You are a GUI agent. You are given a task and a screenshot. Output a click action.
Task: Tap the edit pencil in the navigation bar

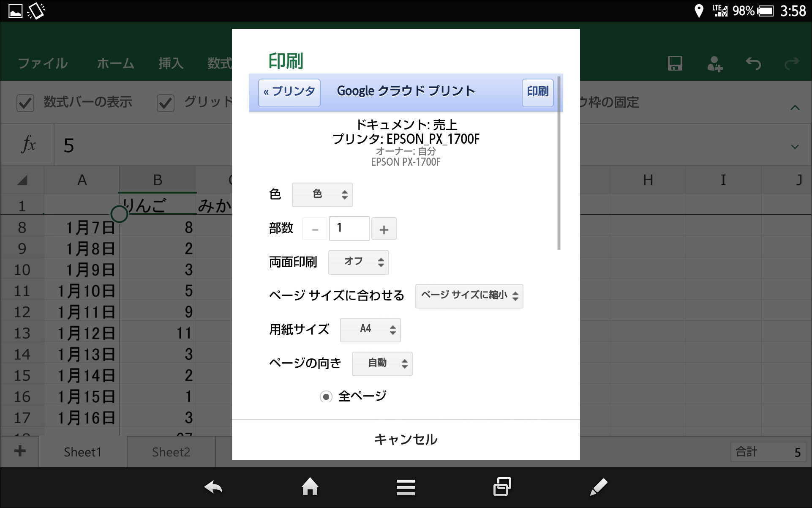click(599, 487)
